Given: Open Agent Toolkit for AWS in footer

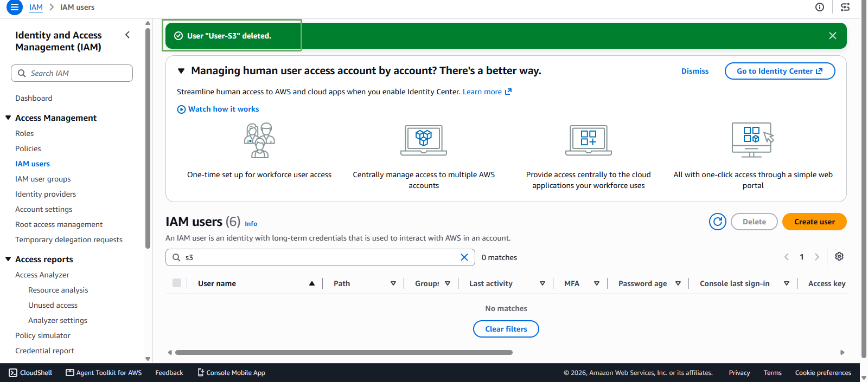Looking at the screenshot, I should pos(104,373).
